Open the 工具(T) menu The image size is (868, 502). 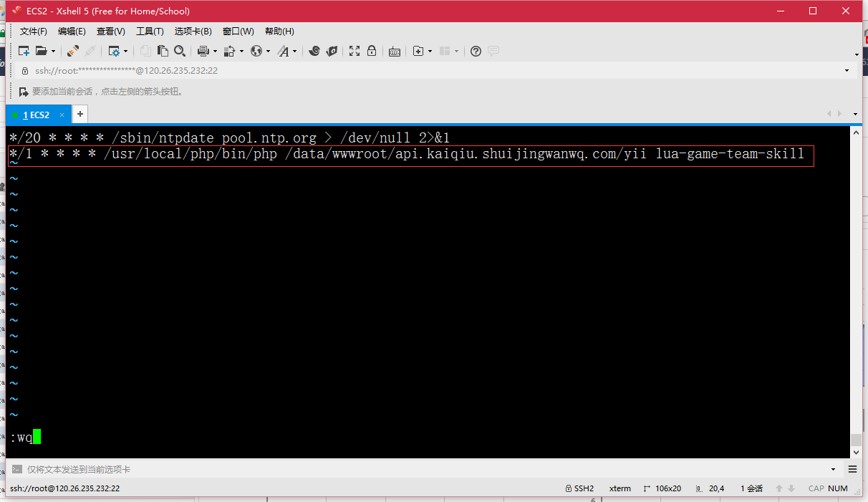[x=150, y=32]
